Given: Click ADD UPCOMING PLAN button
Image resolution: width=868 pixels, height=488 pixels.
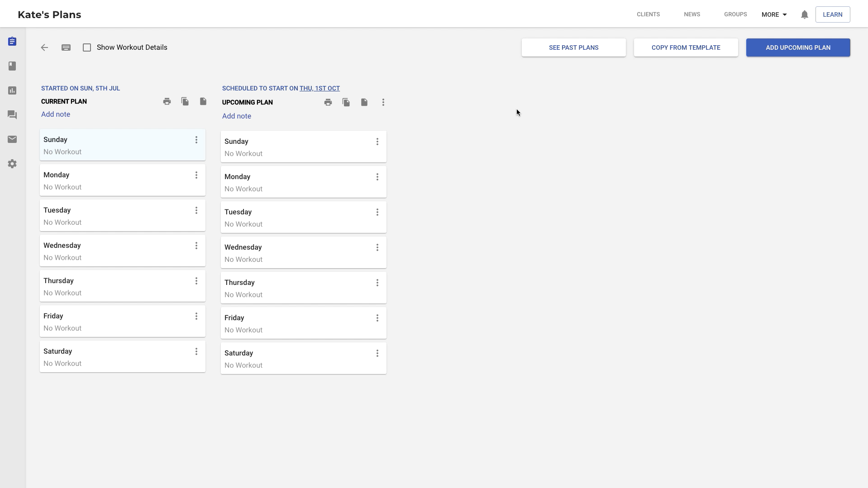Looking at the screenshot, I should [x=798, y=47].
